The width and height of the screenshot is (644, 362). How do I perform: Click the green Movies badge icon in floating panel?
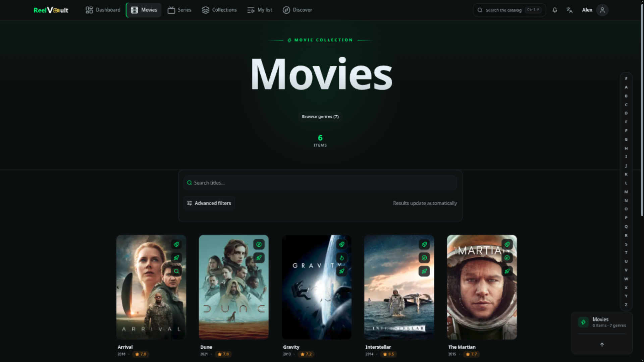pyautogui.click(x=583, y=322)
